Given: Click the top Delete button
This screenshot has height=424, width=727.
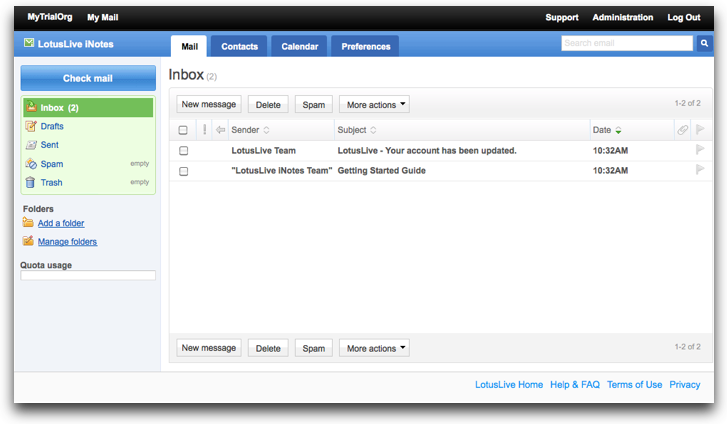Looking at the screenshot, I should (x=268, y=104).
